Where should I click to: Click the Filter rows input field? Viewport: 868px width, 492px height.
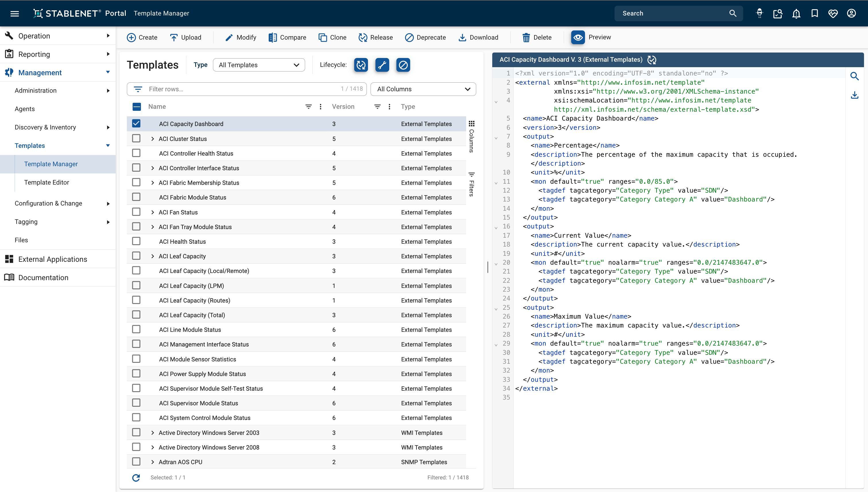(247, 89)
